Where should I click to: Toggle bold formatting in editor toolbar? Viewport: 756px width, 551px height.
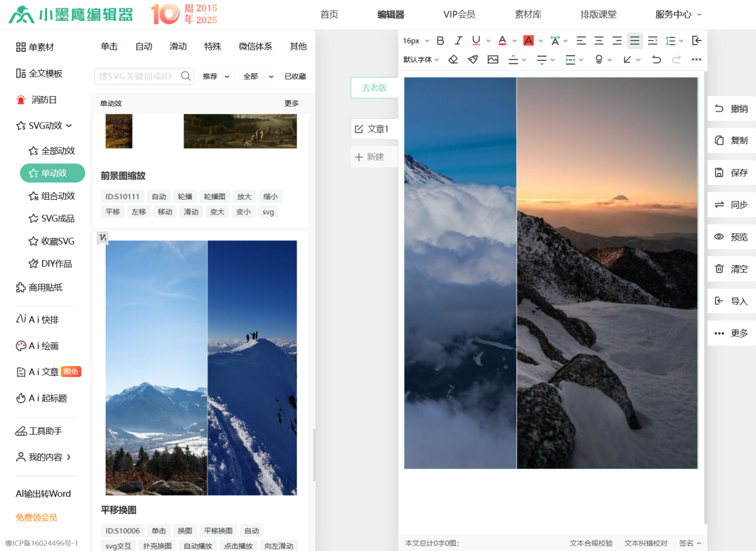tap(440, 41)
